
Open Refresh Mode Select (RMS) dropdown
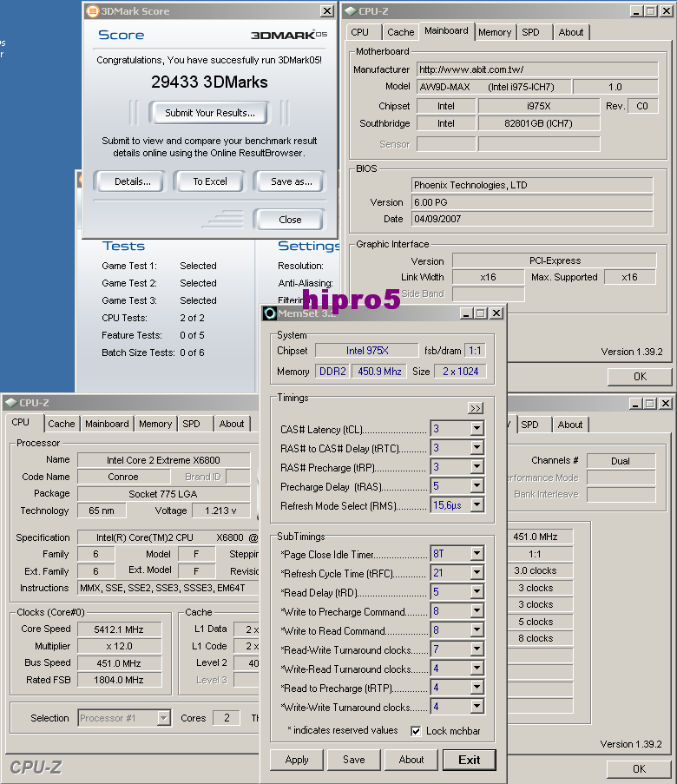click(477, 505)
